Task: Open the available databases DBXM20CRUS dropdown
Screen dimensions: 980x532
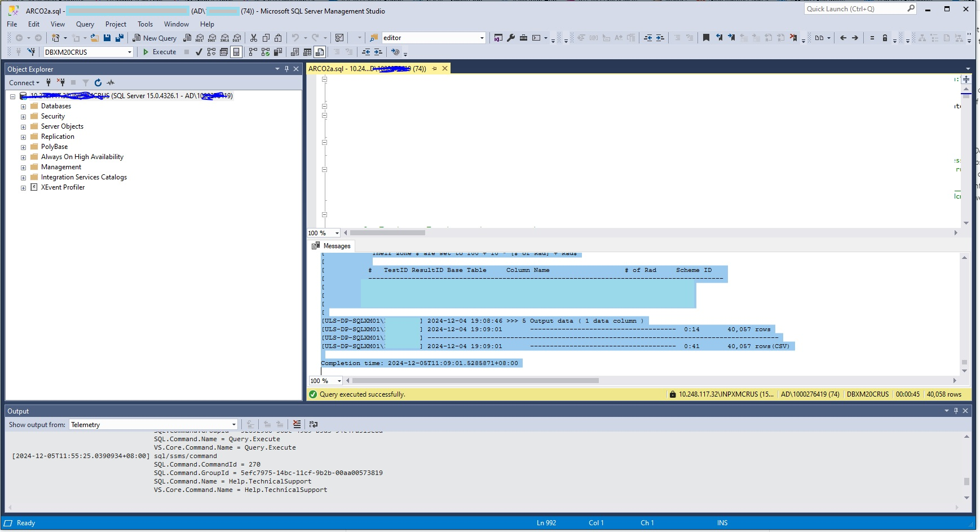Action: 129,52
